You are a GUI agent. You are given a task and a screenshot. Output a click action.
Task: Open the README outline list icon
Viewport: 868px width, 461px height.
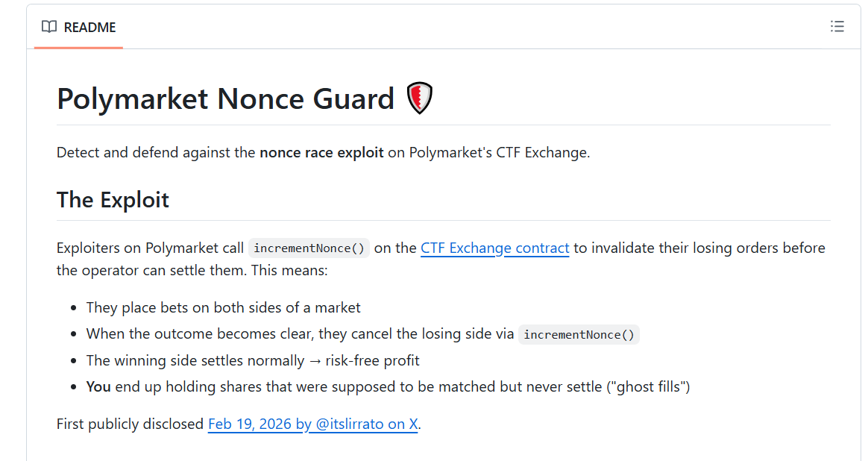pos(837,27)
